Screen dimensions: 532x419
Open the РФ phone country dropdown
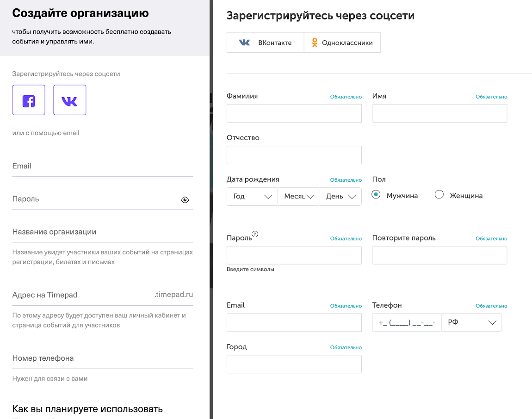pyautogui.click(x=471, y=322)
